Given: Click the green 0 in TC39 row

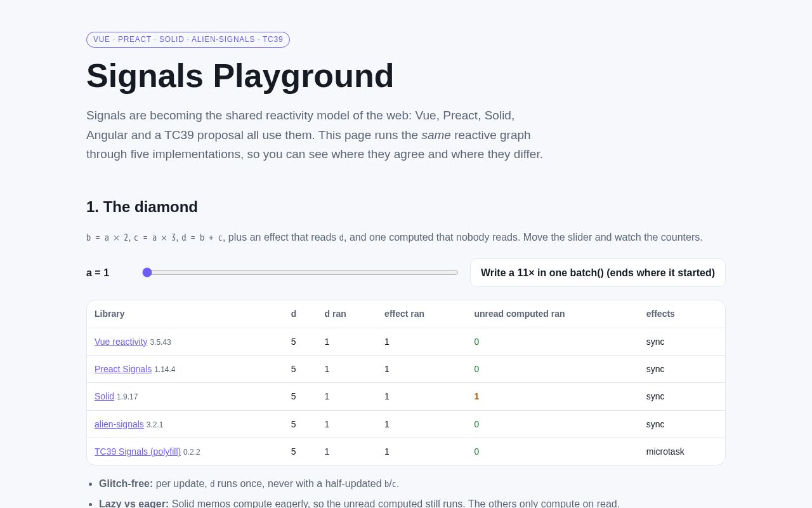Looking at the screenshot, I should pos(476,451).
